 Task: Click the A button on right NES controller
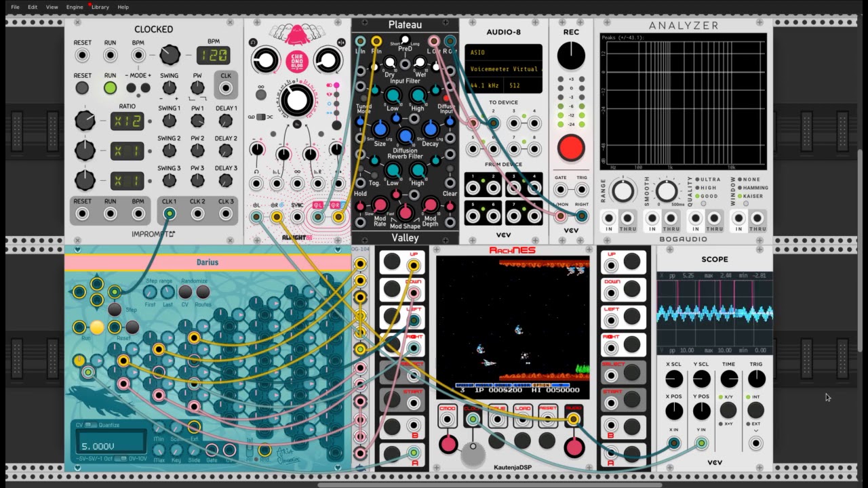point(632,454)
